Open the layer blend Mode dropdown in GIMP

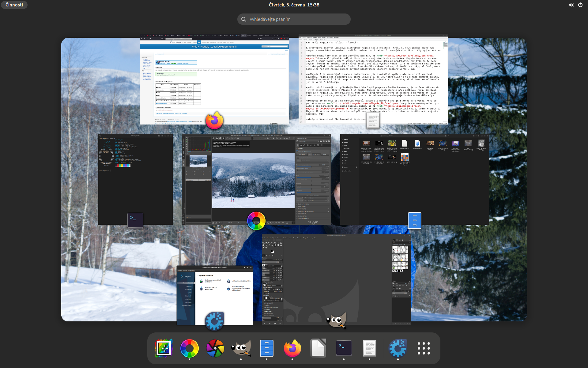[x=404, y=291]
